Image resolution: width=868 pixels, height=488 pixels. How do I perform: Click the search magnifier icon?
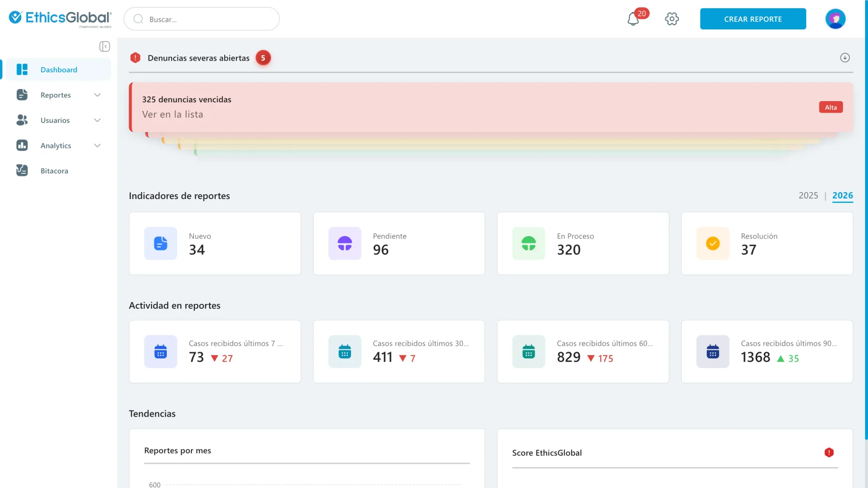(x=138, y=19)
